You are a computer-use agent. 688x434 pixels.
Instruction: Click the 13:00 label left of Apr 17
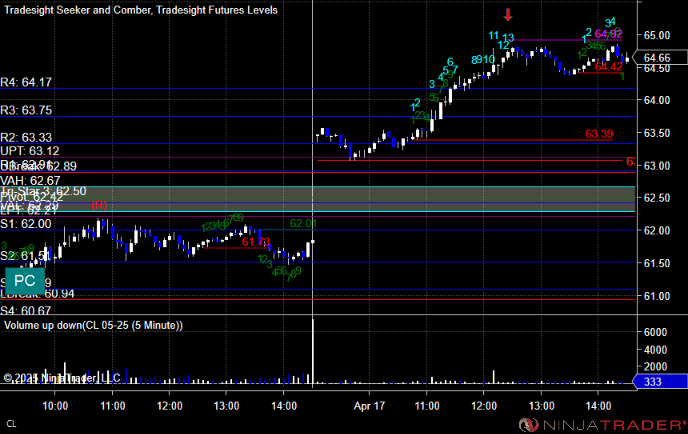pos(226,406)
